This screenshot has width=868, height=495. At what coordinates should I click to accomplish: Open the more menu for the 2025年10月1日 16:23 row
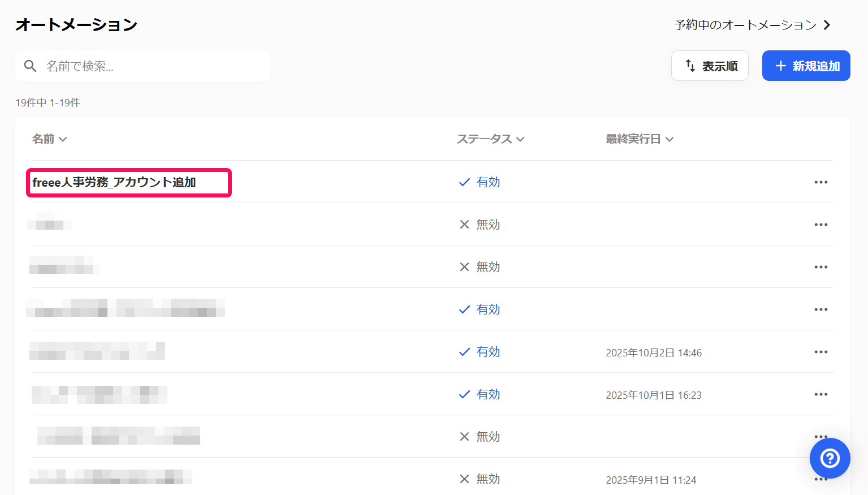pyautogui.click(x=821, y=394)
